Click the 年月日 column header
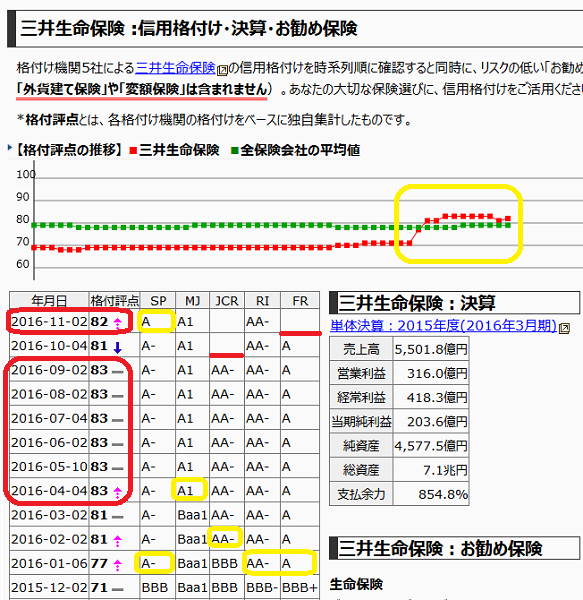This screenshot has height=600, width=583. pyautogui.click(x=49, y=301)
